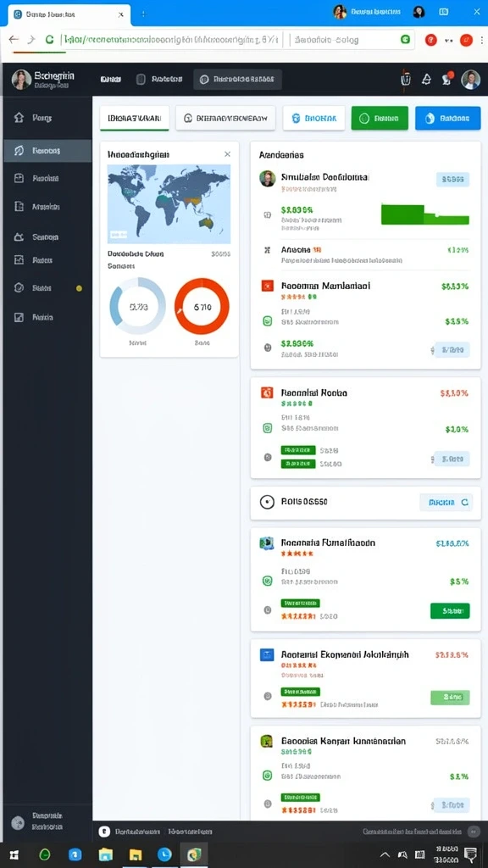
Task: Click the world map thumbnail
Action: tap(169, 204)
